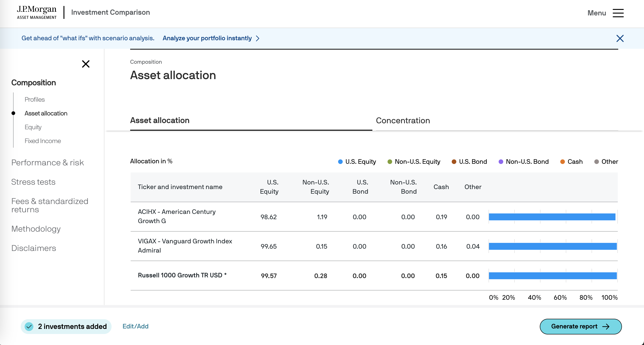
Task: Expand the Performance & risk section
Action: pyautogui.click(x=48, y=163)
